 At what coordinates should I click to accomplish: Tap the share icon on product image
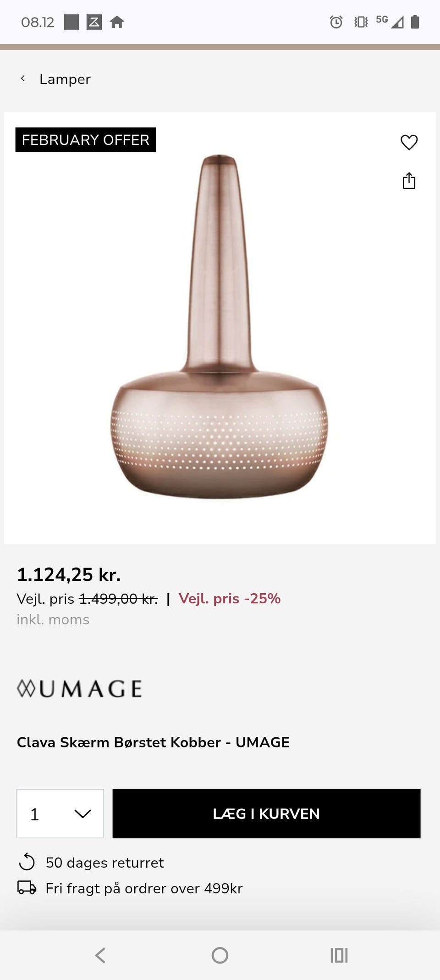409,181
